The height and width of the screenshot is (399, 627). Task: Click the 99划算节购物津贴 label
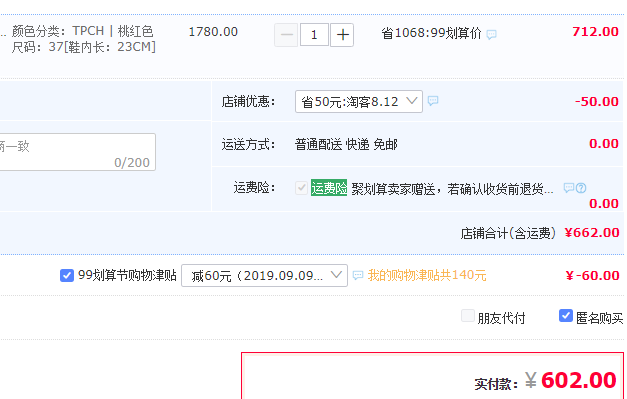click(127, 275)
